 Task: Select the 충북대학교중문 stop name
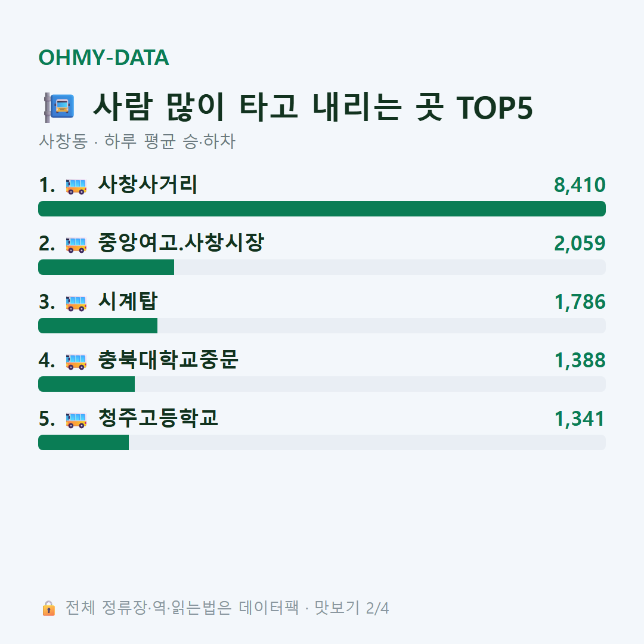(x=168, y=360)
